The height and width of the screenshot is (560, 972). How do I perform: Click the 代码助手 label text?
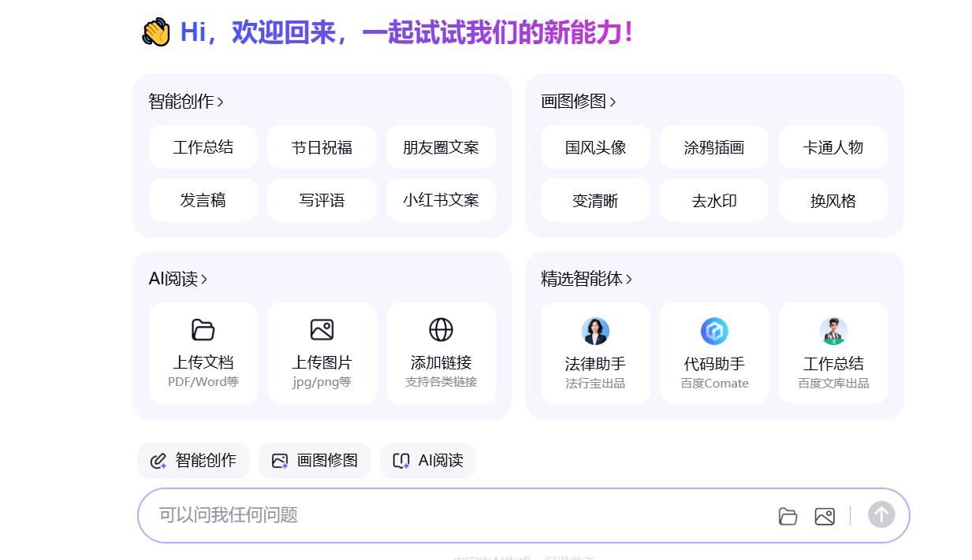pyautogui.click(x=714, y=364)
